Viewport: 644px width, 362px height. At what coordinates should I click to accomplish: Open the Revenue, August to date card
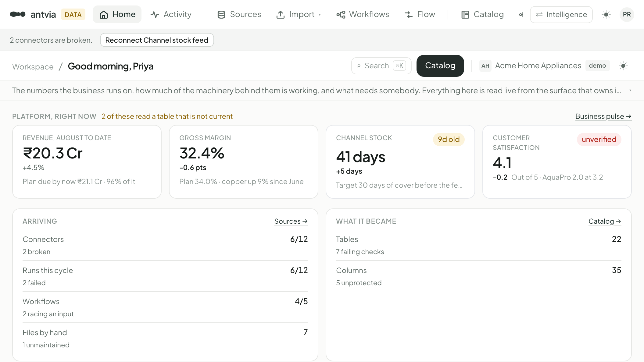87,162
